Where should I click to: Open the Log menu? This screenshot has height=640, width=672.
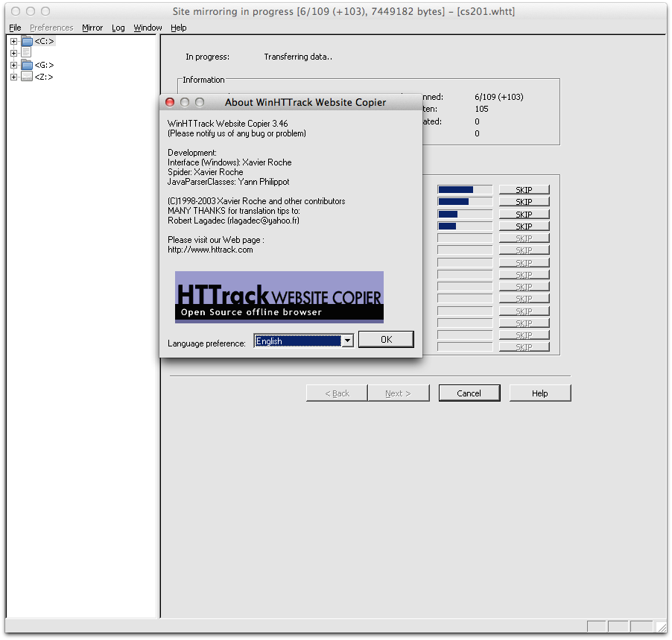click(x=118, y=28)
